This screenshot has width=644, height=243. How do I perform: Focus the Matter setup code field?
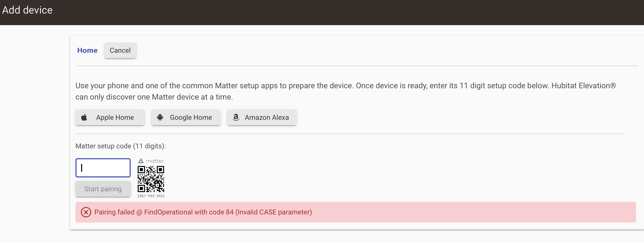tap(103, 168)
